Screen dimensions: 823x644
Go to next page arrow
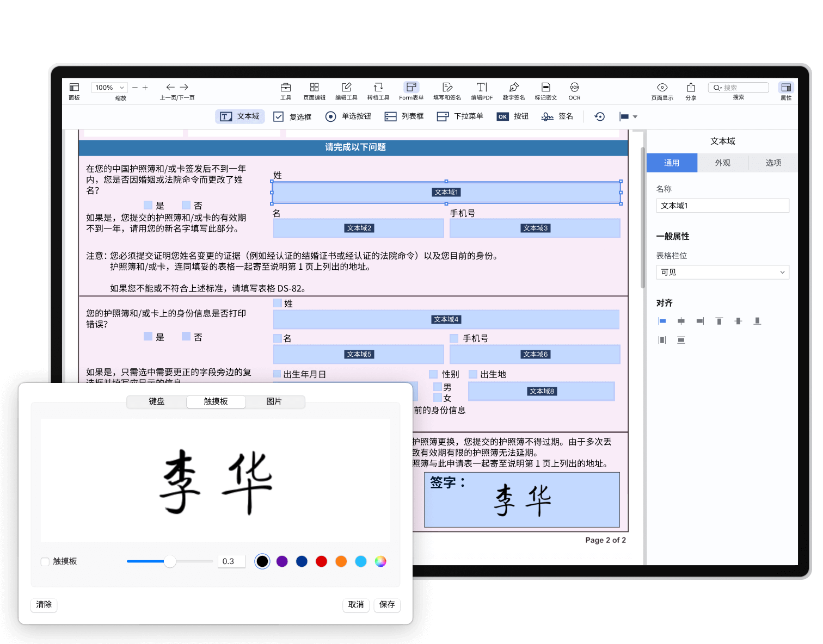pos(184,87)
